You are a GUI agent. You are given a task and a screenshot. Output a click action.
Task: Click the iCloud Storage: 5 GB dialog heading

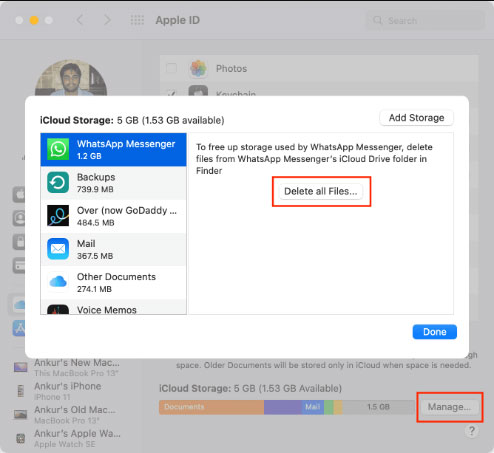pyautogui.click(x=132, y=120)
